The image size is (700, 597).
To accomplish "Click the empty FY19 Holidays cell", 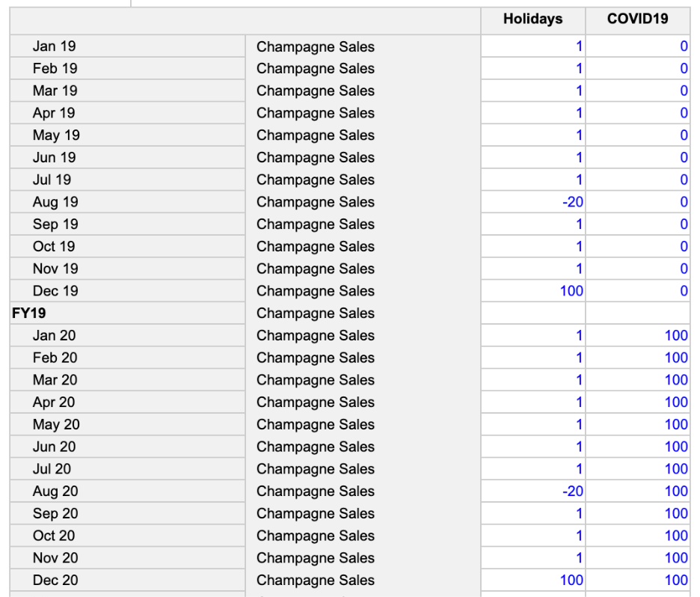I will click(533, 313).
